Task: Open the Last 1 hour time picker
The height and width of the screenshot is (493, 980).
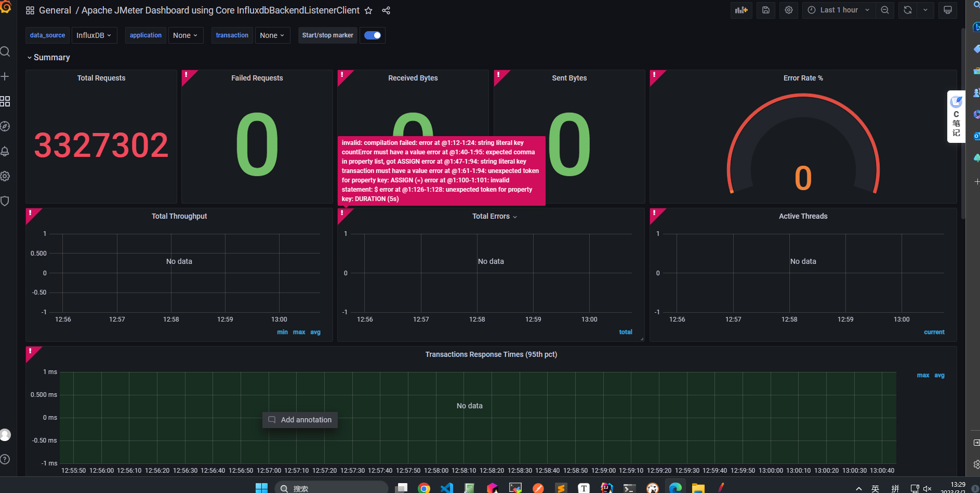Action: pyautogui.click(x=838, y=10)
